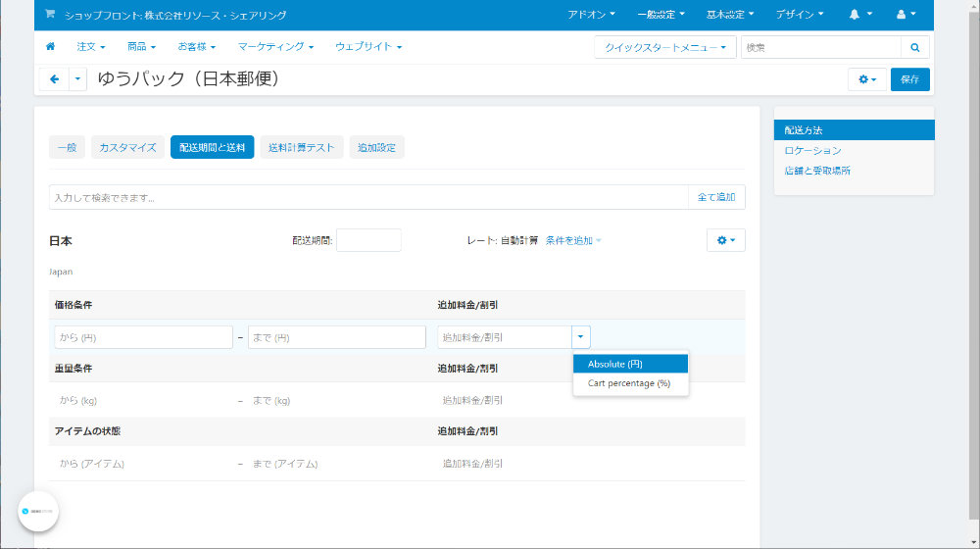The height and width of the screenshot is (549, 980).
Task: Toggle the 追加料金/割引 type dropdown arrow
Action: (x=580, y=337)
